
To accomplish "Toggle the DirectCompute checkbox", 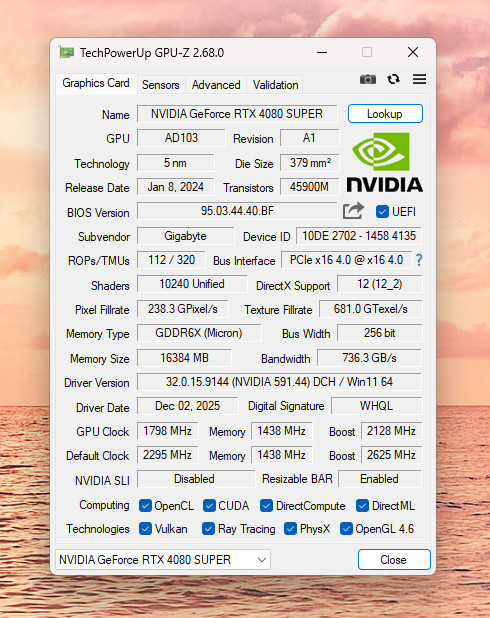I will coord(266,506).
